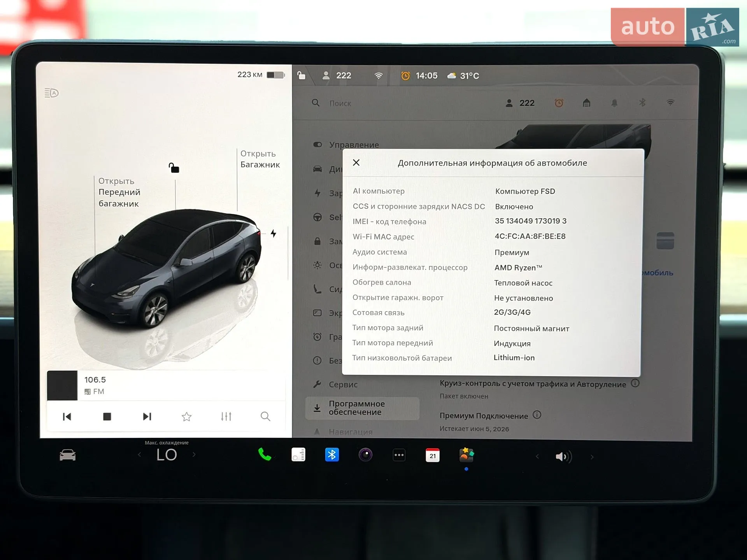Skip to previous radio station
The width and height of the screenshot is (747, 560).
tap(67, 416)
